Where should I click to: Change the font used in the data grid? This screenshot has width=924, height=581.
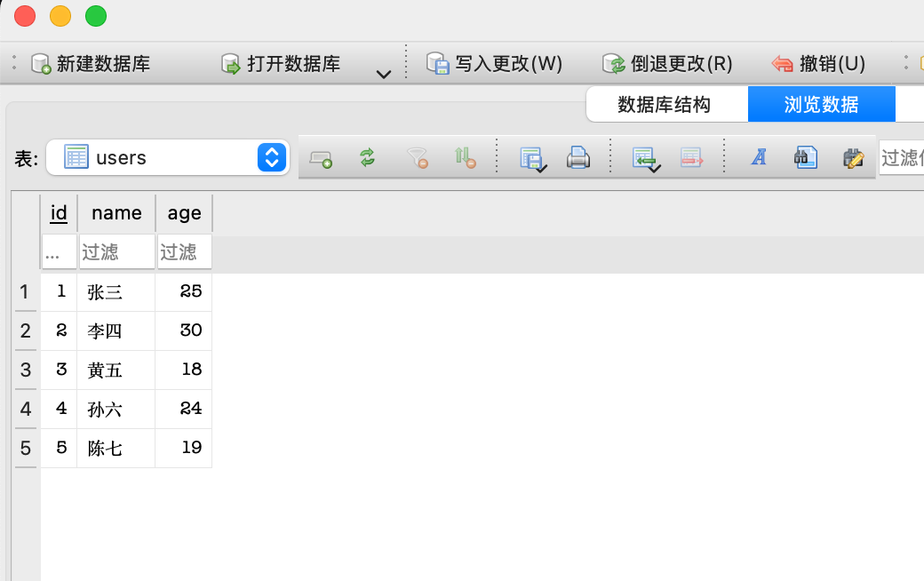coord(760,156)
